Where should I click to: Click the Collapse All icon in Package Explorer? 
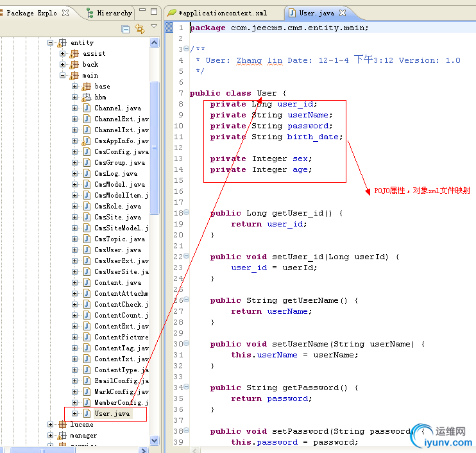(x=125, y=29)
